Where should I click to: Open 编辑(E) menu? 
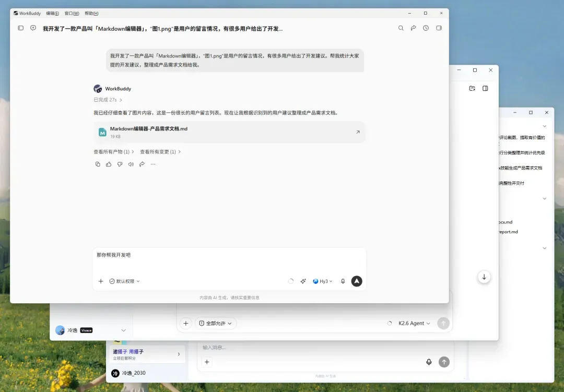(x=53, y=13)
